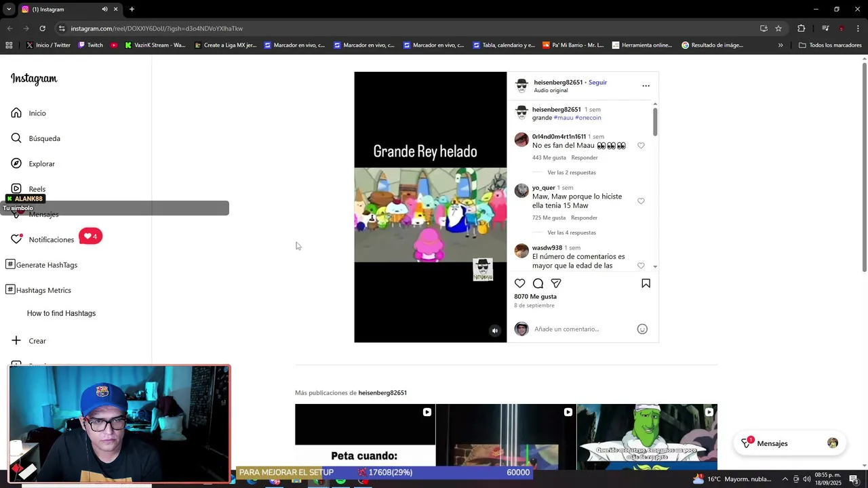Open Chrome extensions puzzle icon
This screenshot has height=488, width=868.
pyautogui.click(x=801, y=28)
